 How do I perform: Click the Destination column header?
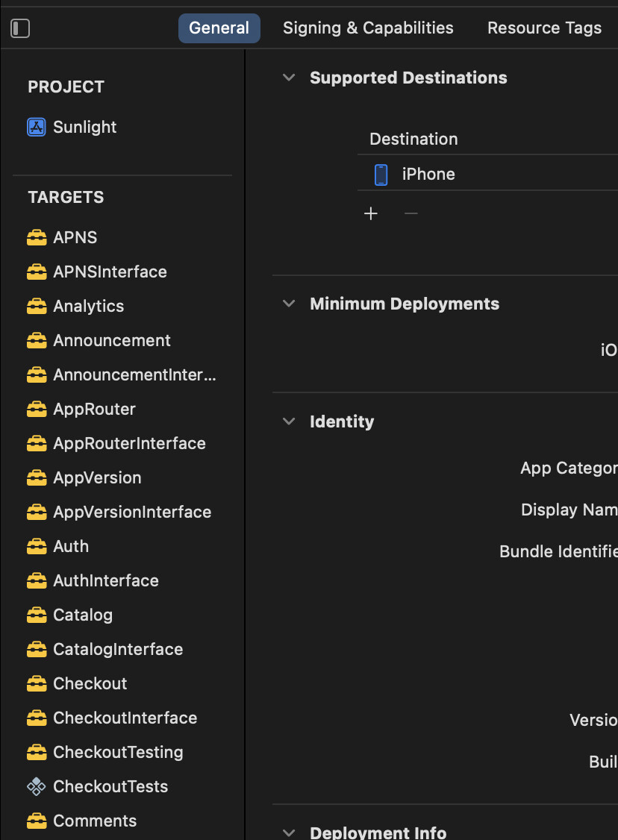(x=413, y=140)
